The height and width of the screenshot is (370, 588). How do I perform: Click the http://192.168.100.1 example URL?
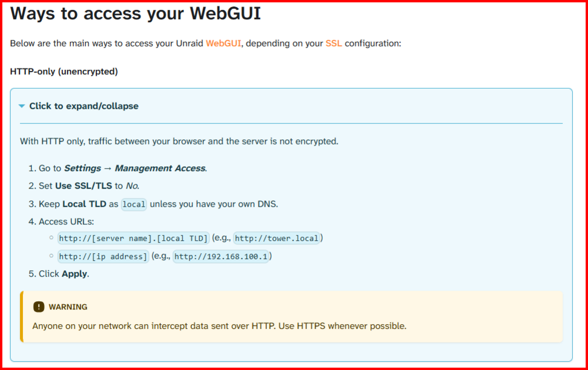[x=221, y=257]
